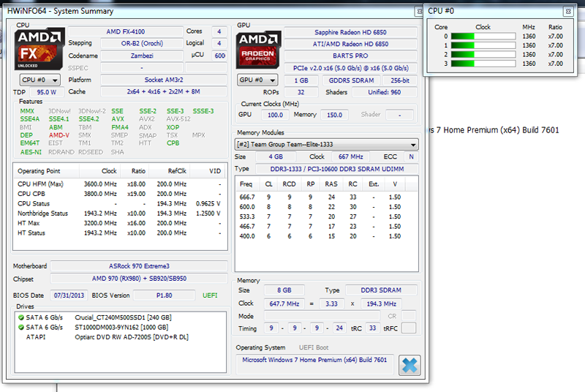The height and width of the screenshot is (392, 585).
Task: Select the CPU HFM (Max) row
Action: point(120,184)
